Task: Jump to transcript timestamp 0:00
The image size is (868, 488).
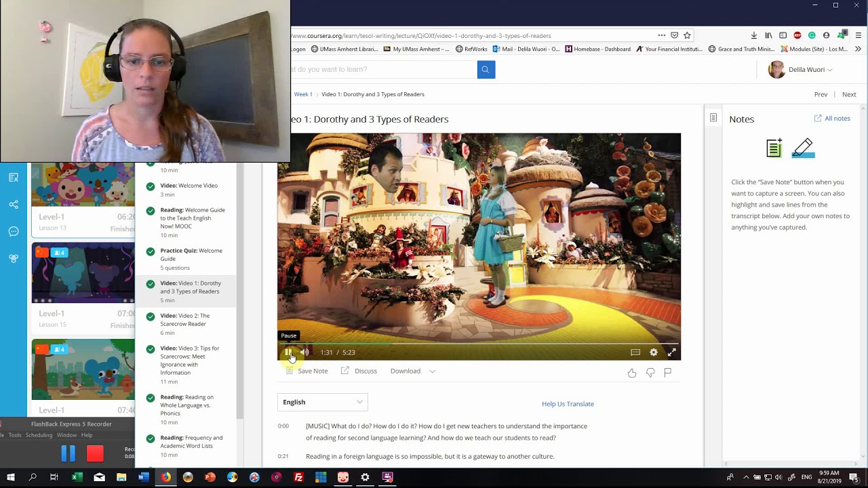Action: pyautogui.click(x=283, y=426)
